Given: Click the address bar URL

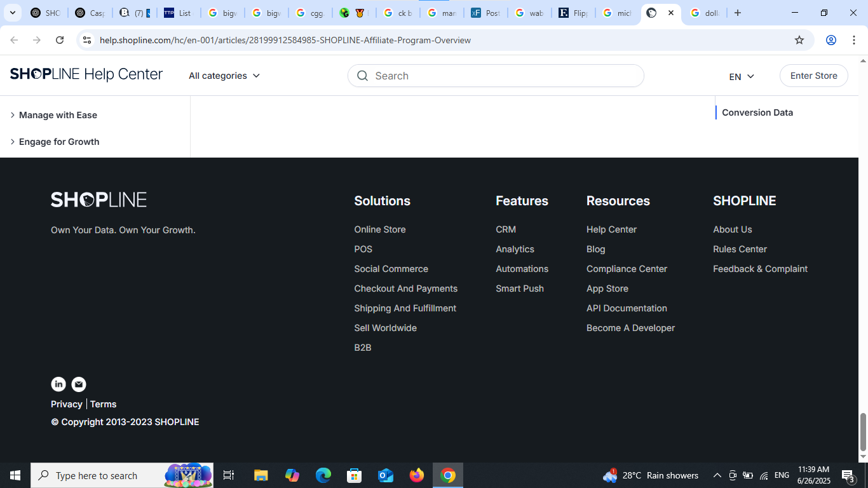Looking at the screenshot, I should point(285,40).
